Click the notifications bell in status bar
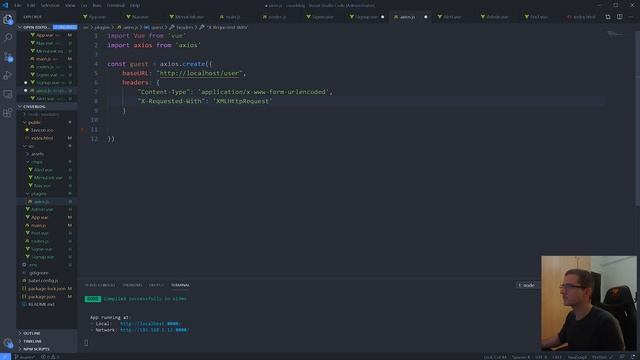This screenshot has width=640, height=360. [633, 357]
